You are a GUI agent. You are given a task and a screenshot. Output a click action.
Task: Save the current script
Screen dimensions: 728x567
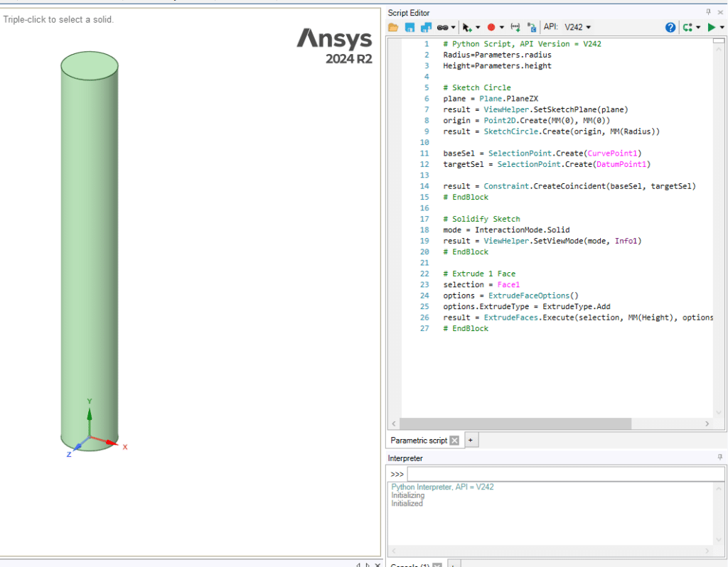[409, 27]
